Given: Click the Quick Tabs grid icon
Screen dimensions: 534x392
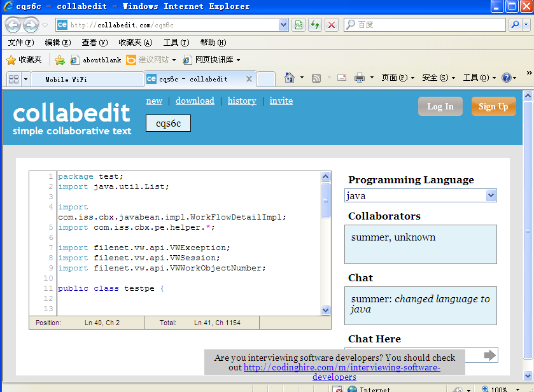Looking at the screenshot, I should [x=13, y=79].
